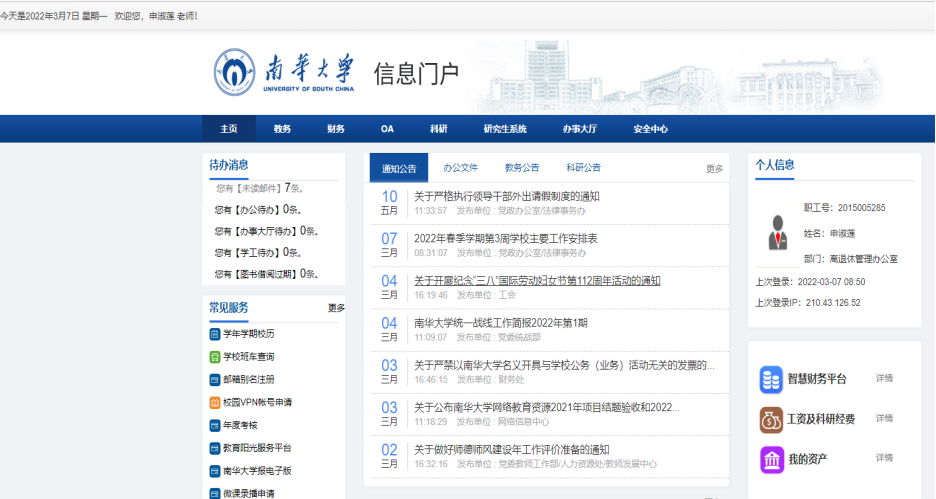Open the brown 工资及科研经费 money bag icon
936x499 pixels.
771,419
